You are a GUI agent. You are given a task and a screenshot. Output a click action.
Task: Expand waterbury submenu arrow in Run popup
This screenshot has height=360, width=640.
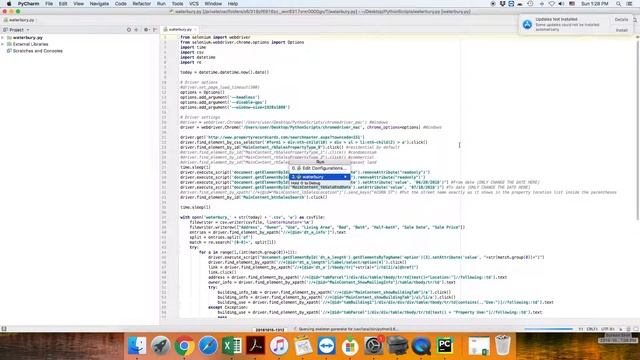pos(346,177)
